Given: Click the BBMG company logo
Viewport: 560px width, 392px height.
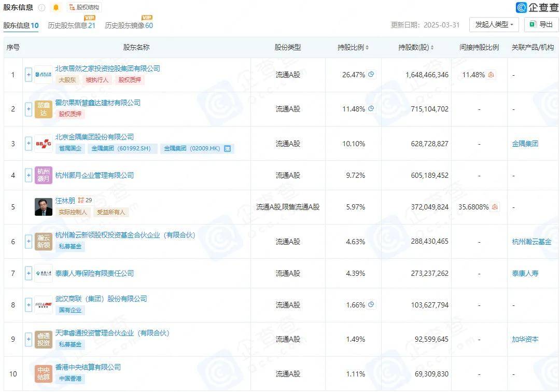Looking at the screenshot, I should (44, 144).
